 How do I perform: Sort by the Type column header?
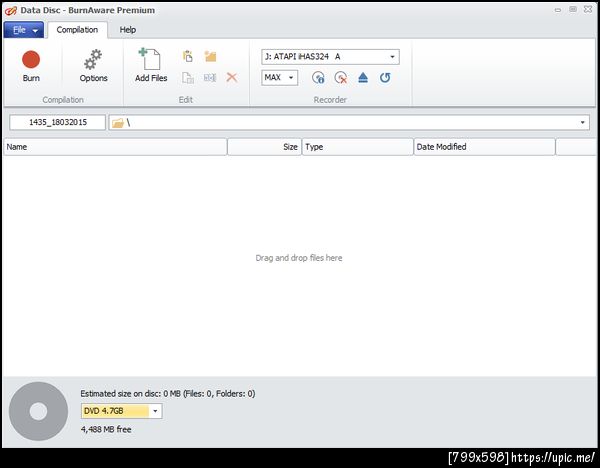pyautogui.click(x=358, y=147)
